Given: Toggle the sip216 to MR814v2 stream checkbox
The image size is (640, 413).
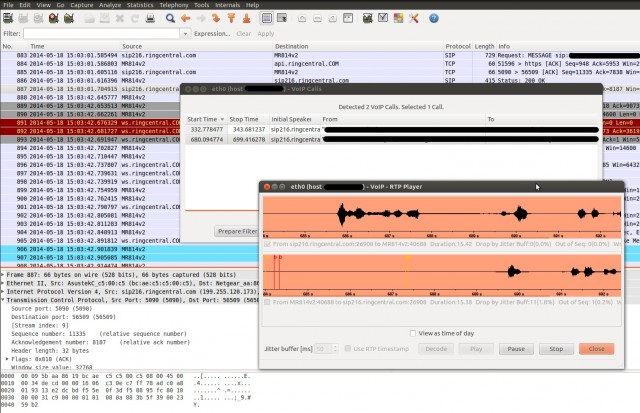Looking at the screenshot, I should coord(267,244).
